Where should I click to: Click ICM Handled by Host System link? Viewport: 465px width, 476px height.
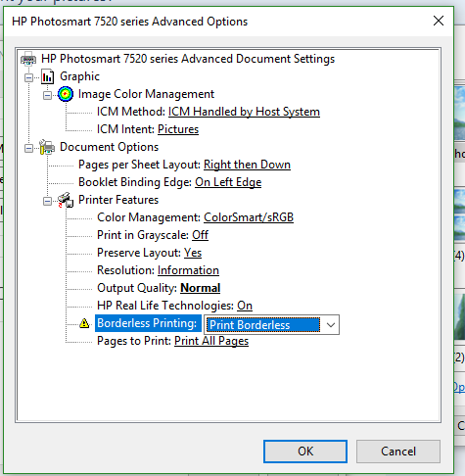pos(244,112)
